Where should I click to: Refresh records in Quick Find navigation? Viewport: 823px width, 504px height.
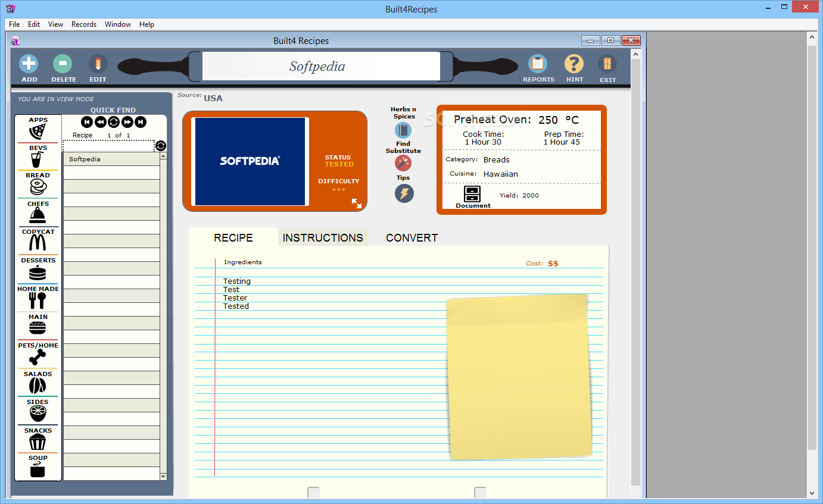coord(114,122)
